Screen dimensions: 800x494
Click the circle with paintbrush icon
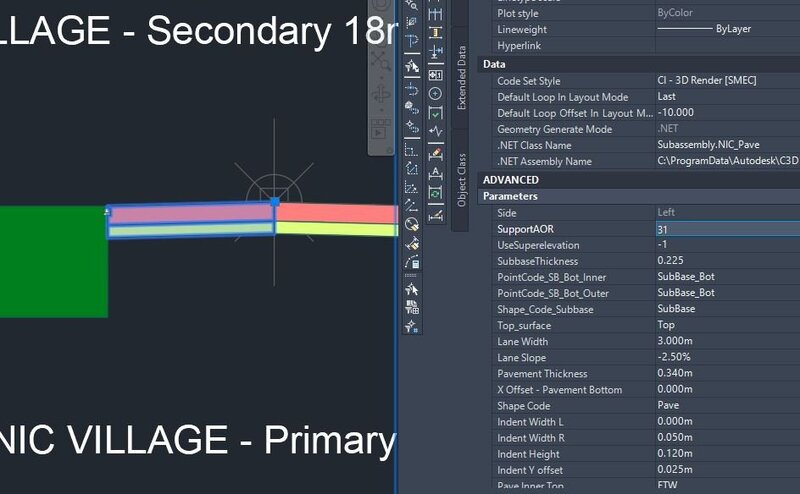coord(411,224)
